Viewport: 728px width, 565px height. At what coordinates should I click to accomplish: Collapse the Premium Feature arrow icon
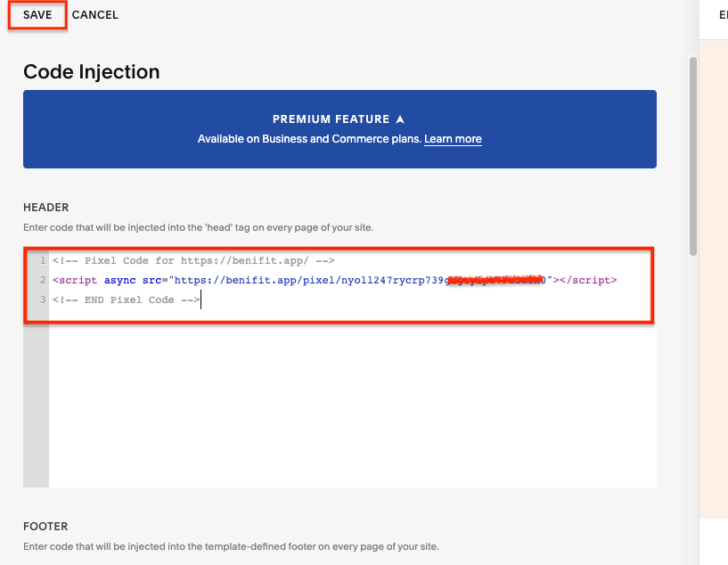pyautogui.click(x=400, y=119)
